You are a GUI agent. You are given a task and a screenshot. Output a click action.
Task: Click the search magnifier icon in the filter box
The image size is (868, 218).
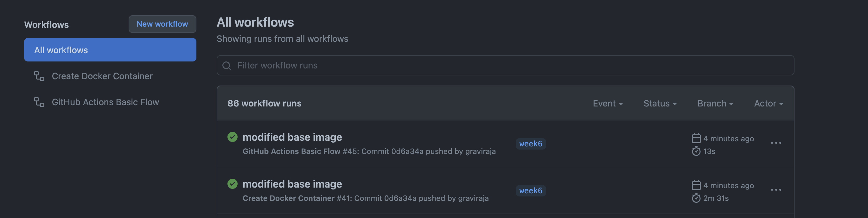tap(227, 66)
